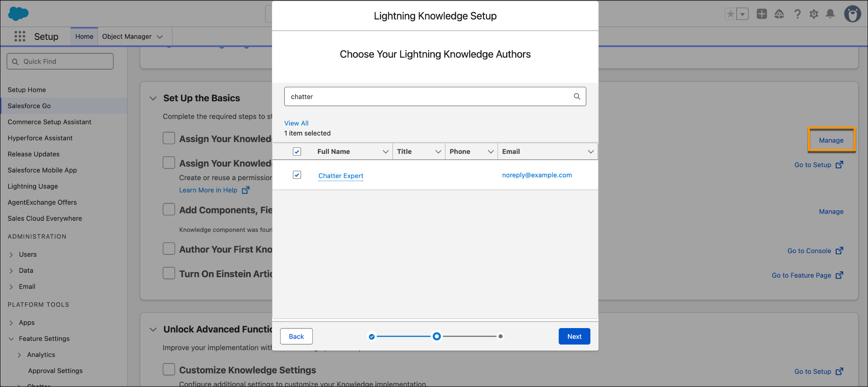The width and height of the screenshot is (868, 387).
Task: Switch to the Object Manager tab
Action: (x=127, y=36)
